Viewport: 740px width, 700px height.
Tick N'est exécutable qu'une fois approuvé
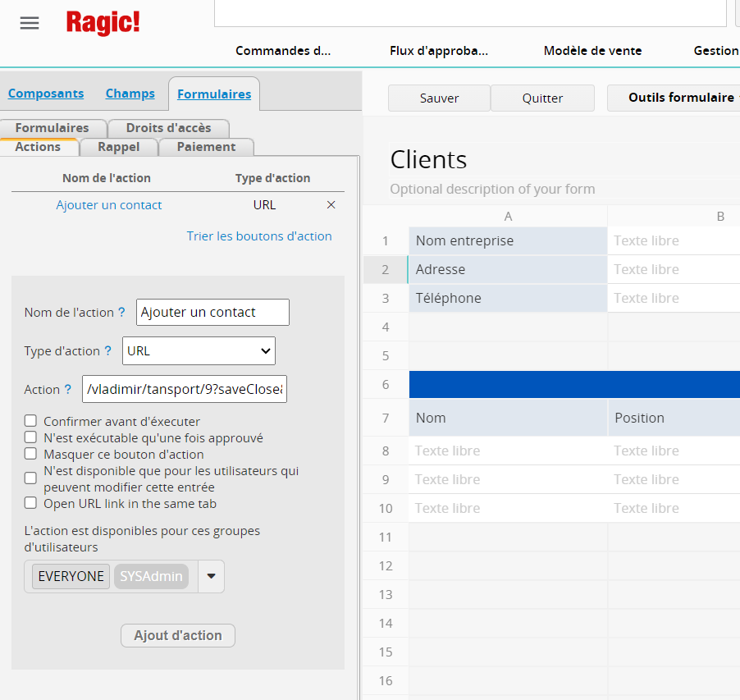[x=30, y=438]
